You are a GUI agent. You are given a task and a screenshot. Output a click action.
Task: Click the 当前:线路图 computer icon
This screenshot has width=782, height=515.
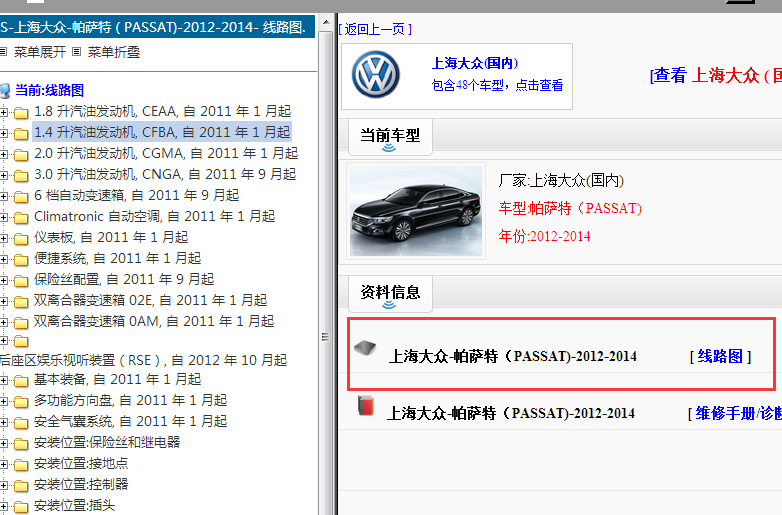(5, 91)
